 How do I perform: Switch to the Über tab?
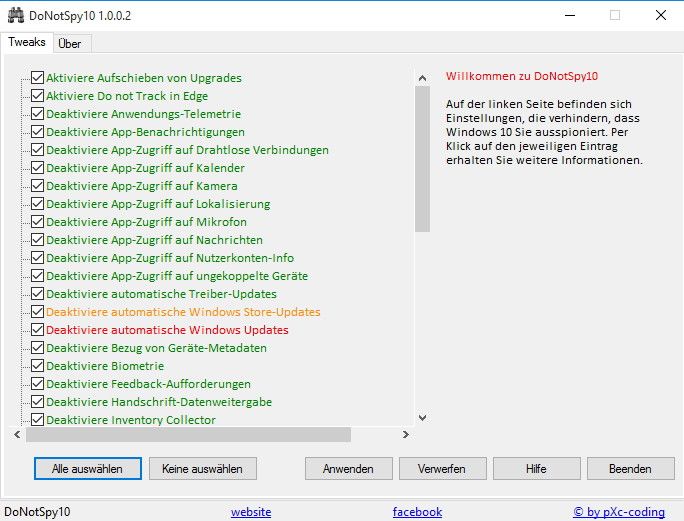click(70, 44)
